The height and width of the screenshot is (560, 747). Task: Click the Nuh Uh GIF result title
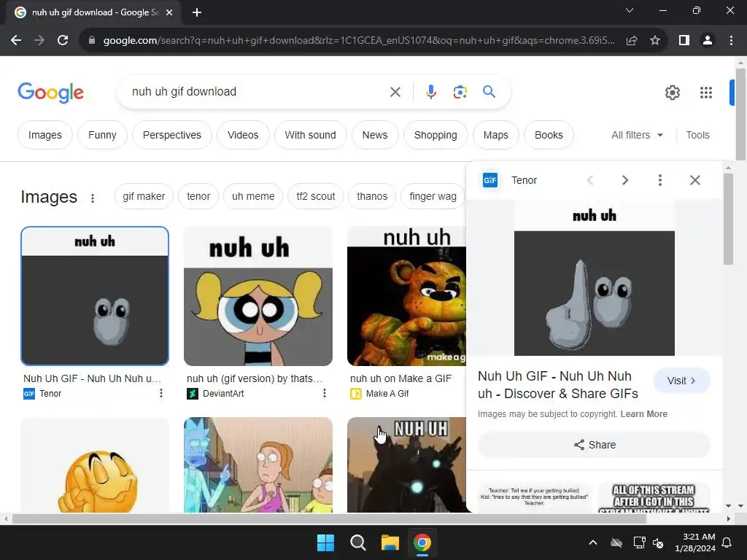click(x=92, y=378)
